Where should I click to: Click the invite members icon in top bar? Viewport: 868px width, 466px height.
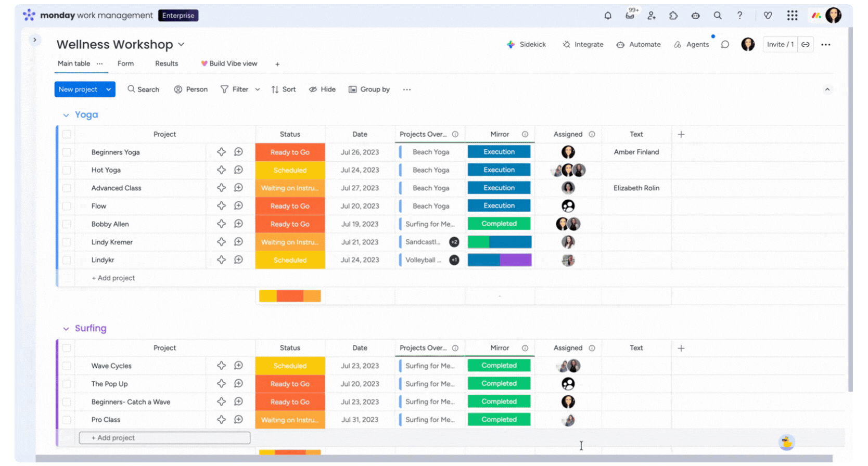652,16
